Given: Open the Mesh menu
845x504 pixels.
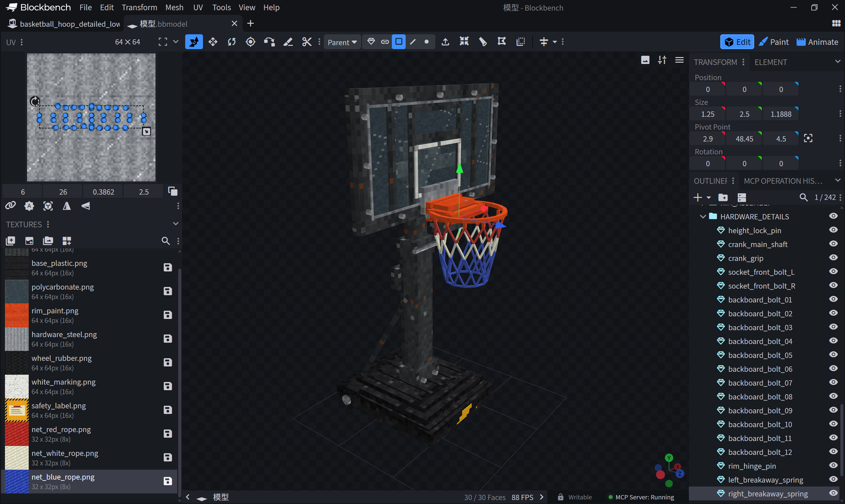Looking at the screenshot, I should [x=174, y=7].
